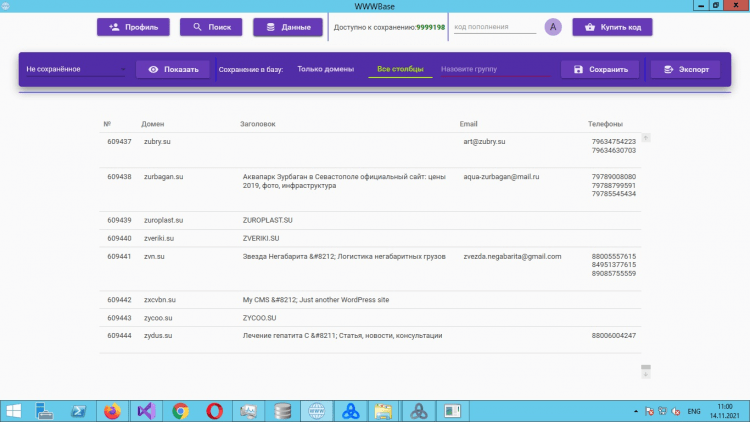Click the available count 9999198
Viewport: 750px width, 422px height.
click(x=430, y=27)
